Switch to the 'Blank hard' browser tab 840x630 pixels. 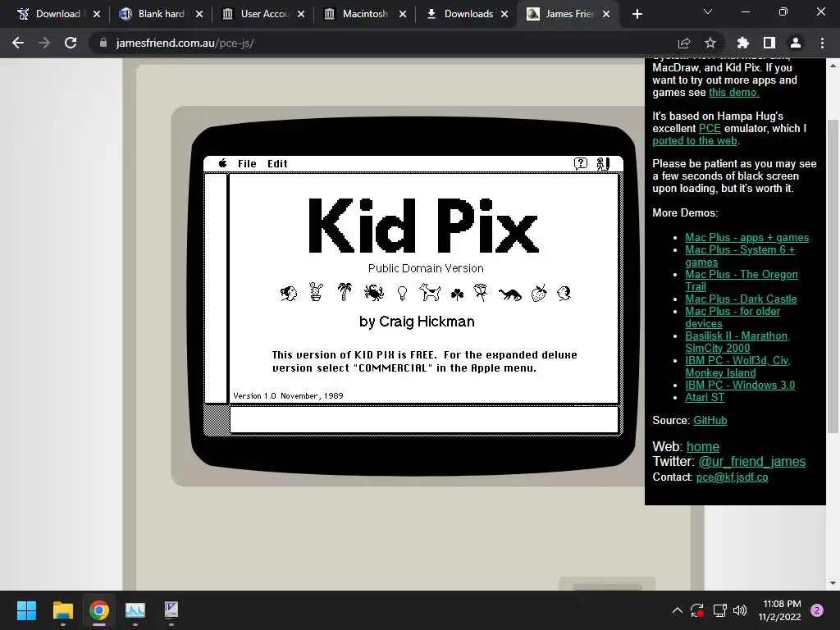[x=161, y=14]
